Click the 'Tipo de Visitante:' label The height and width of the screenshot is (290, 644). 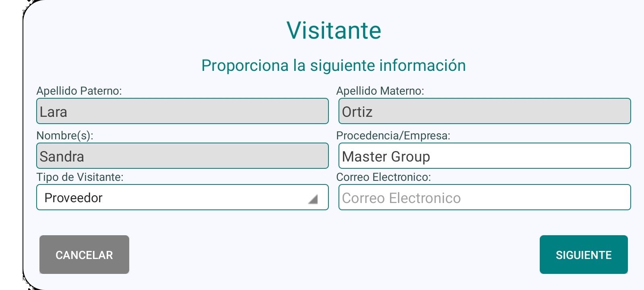tap(80, 177)
